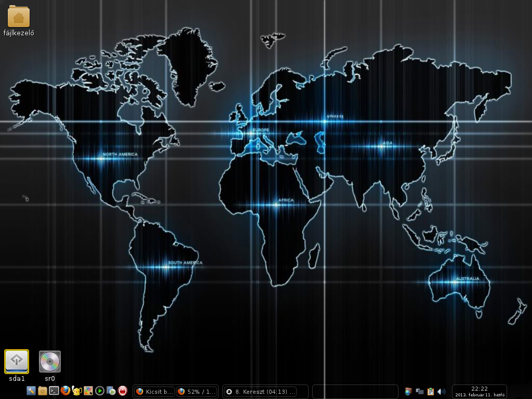Open the sr0 optical disc icon
532x399 pixels.
click(50, 362)
